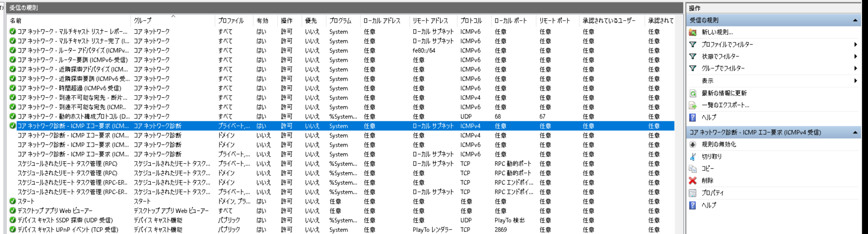Click local port 2869 cell

[x=501, y=230]
